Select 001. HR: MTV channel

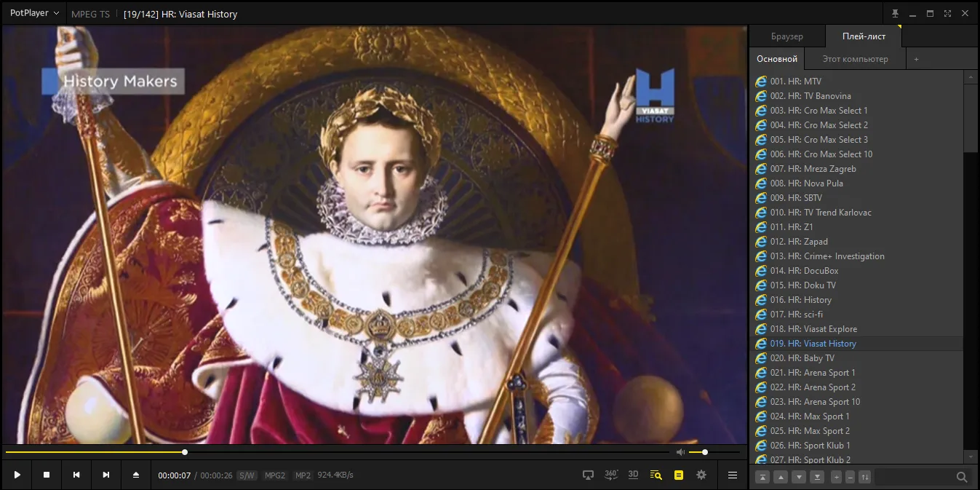[x=856, y=81]
